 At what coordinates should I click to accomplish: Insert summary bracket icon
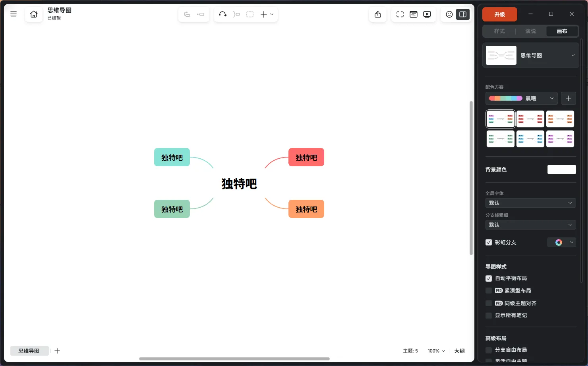[x=236, y=14]
